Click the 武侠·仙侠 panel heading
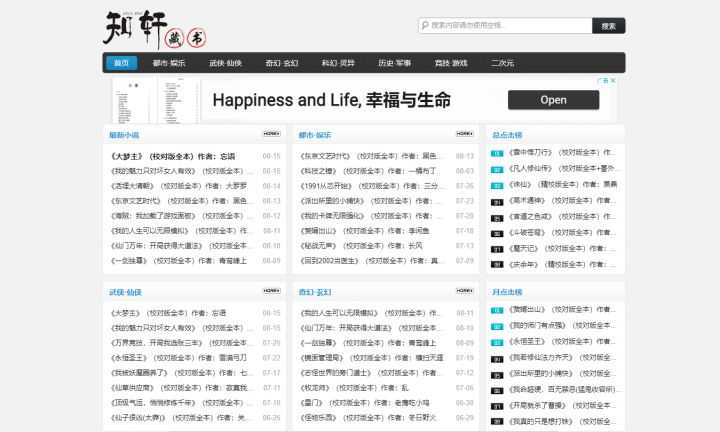 pos(125,292)
